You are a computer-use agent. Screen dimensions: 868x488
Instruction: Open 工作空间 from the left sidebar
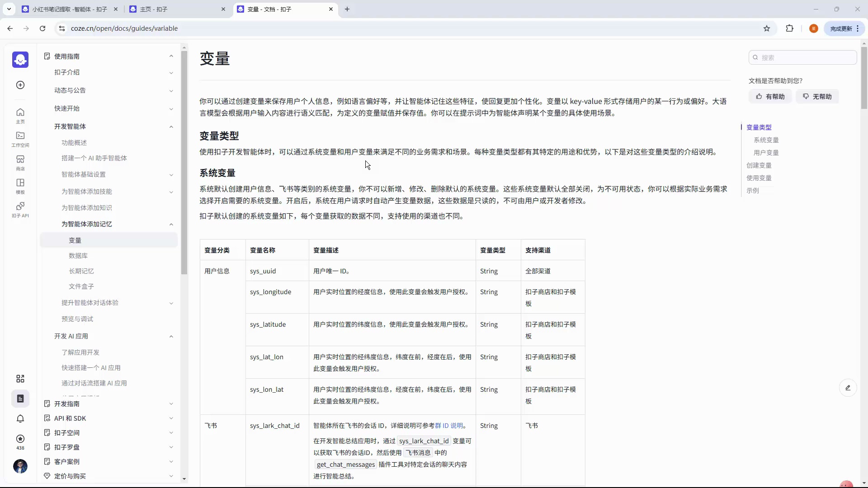[x=20, y=139]
